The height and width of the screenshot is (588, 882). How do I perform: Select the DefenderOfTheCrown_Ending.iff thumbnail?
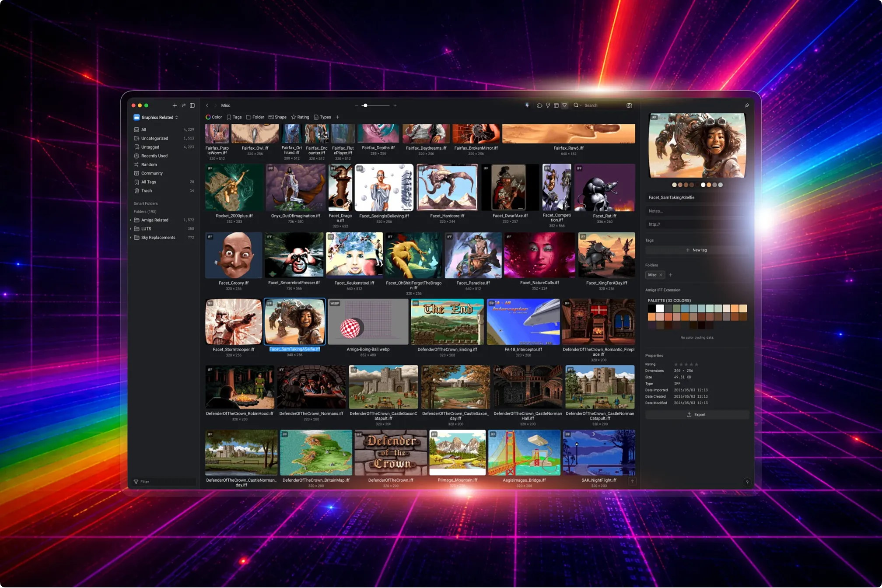pyautogui.click(x=447, y=322)
